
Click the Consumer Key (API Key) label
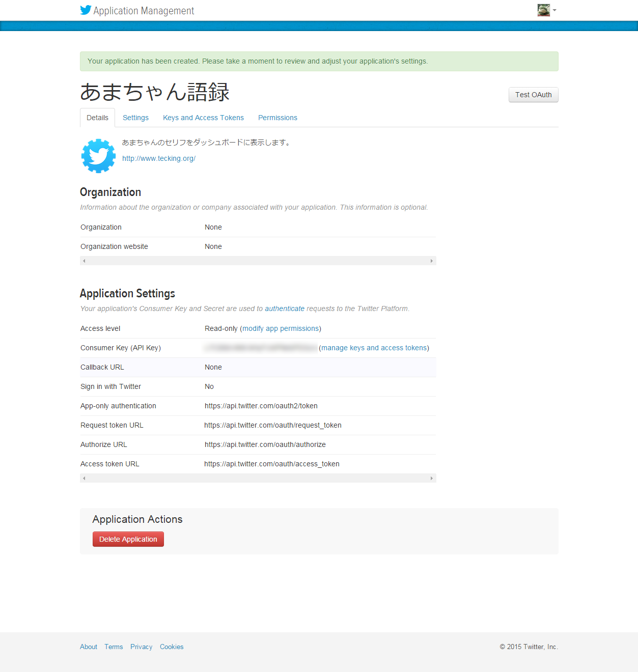[121, 348]
